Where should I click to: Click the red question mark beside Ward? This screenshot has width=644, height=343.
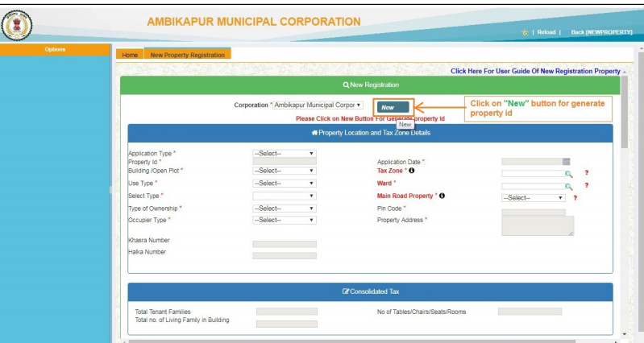pos(587,185)
